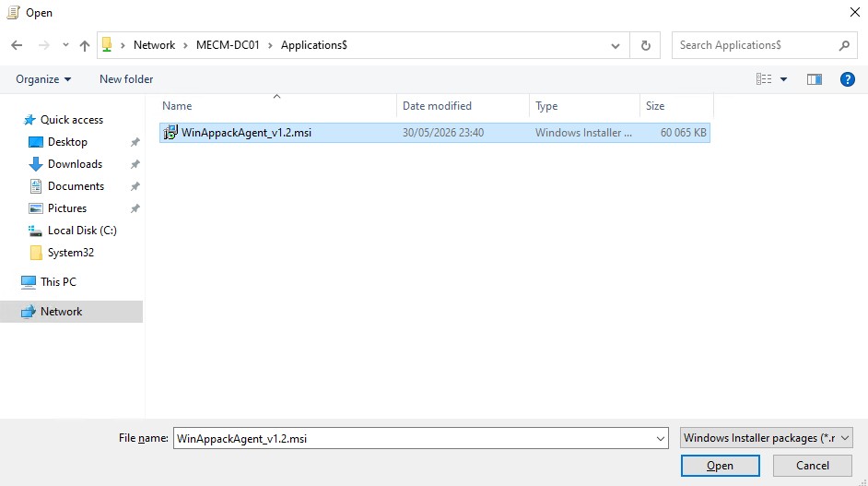Click the MSI installer file icon
The width and height of the screenshot is (868, 486).
click(x=170, y=133)
